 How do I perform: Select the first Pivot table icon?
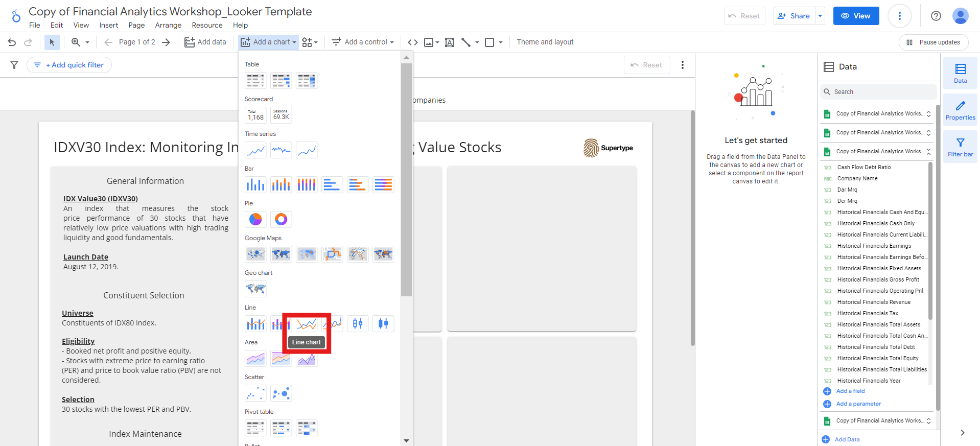(255, 428)
